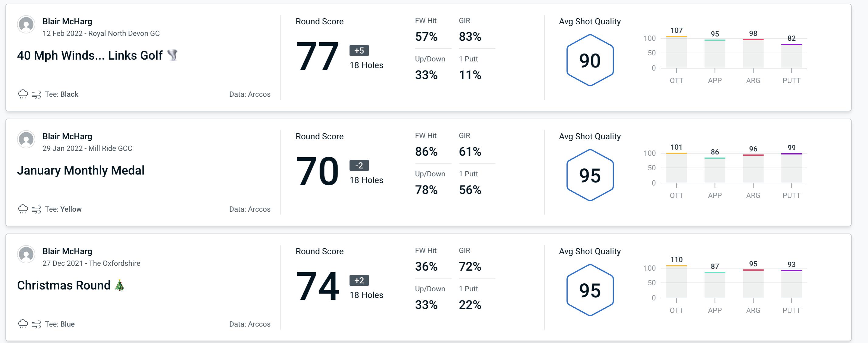Click the Blair McHarg profile avatar icon (round 3)
This screenshot has width=868, height=343.
pos(26,254)
